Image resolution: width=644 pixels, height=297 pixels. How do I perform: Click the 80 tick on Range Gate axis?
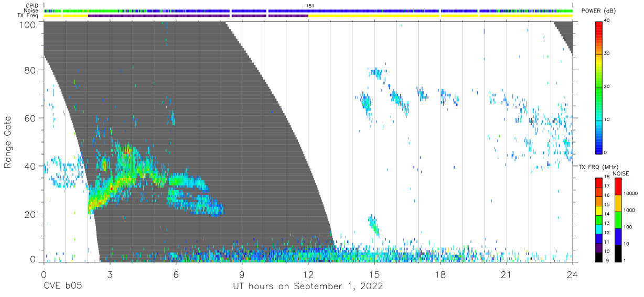30,70
